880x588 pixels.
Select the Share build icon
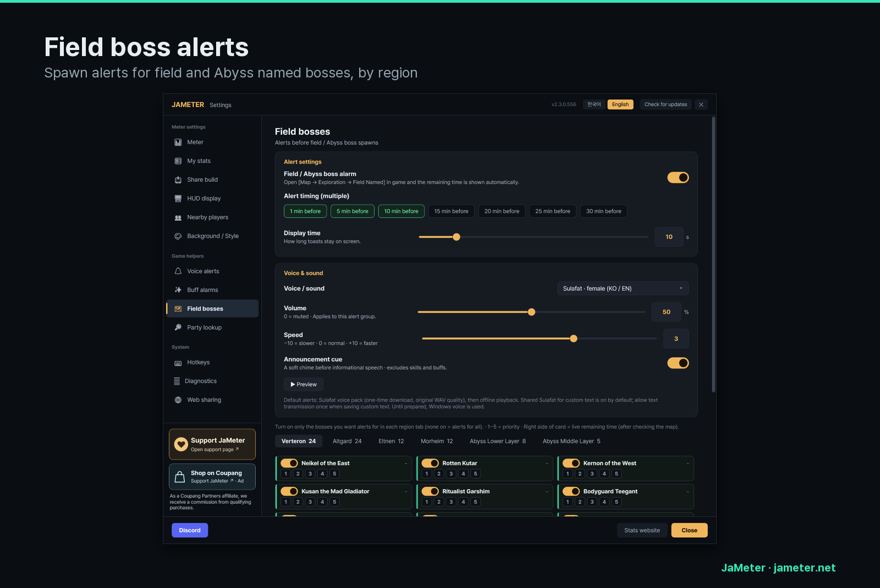[x=178, y=180]
